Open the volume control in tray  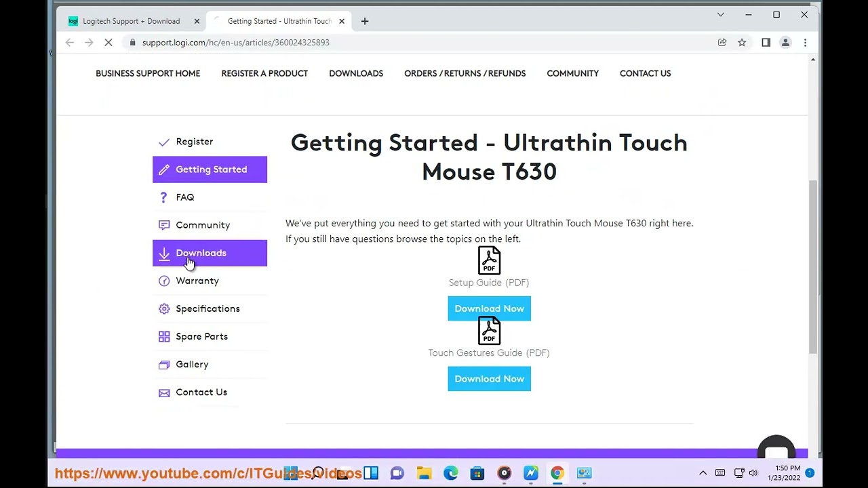click(x=753, y=473)
